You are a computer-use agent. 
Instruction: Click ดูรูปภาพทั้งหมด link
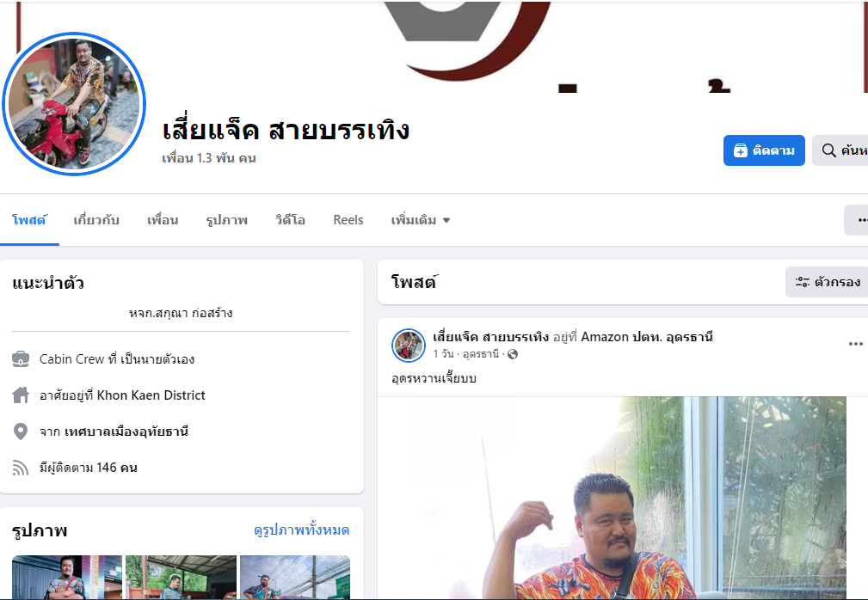point(302,530)
